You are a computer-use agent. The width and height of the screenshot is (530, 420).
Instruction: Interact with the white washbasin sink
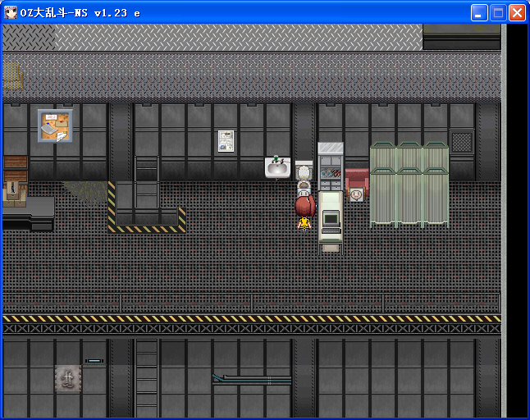click(277, 167)
